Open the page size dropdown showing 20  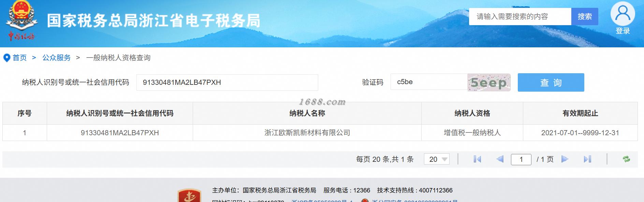click(437, 159)
